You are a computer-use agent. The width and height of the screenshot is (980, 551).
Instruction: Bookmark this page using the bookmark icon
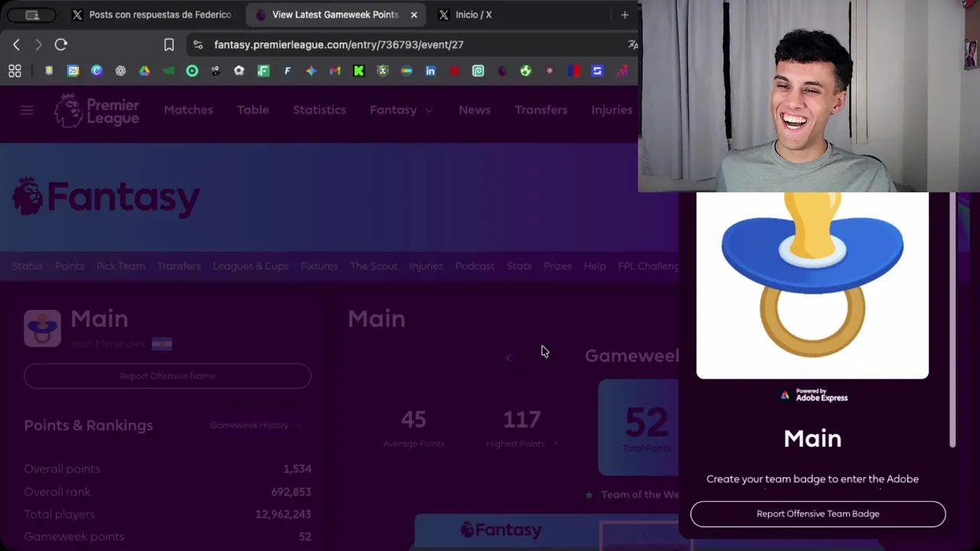click(x=169, y=44)
